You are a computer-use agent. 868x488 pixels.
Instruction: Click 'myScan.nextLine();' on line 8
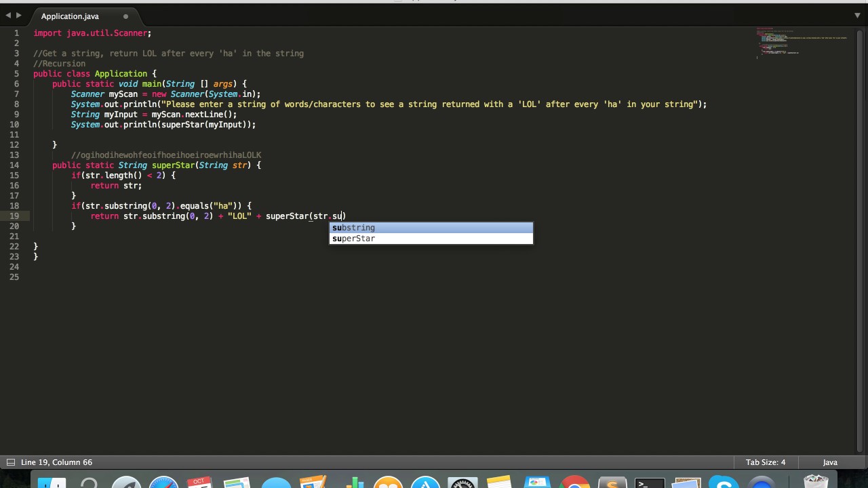[x=194, y=115]
